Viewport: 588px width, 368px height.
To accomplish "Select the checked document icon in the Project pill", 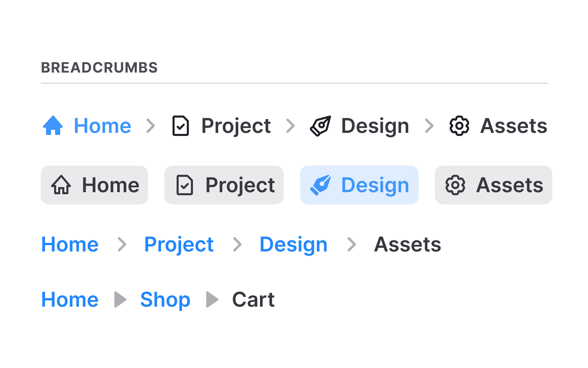I will tap(184, 185).
